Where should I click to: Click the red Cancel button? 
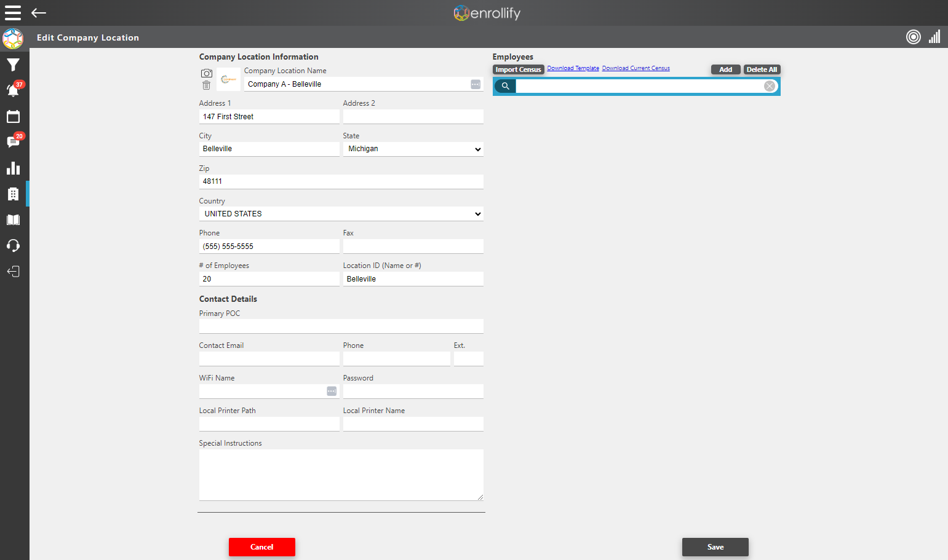click(x=262, y=547)
